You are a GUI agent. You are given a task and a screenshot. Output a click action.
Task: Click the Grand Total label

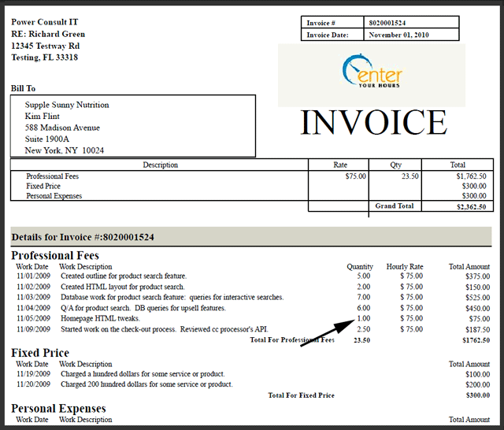(x=395, y=206)
